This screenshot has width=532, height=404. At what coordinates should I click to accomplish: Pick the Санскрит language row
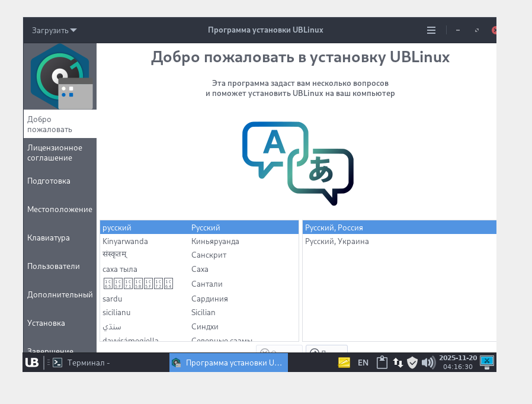pyautogui.click(x=199, y=255)
